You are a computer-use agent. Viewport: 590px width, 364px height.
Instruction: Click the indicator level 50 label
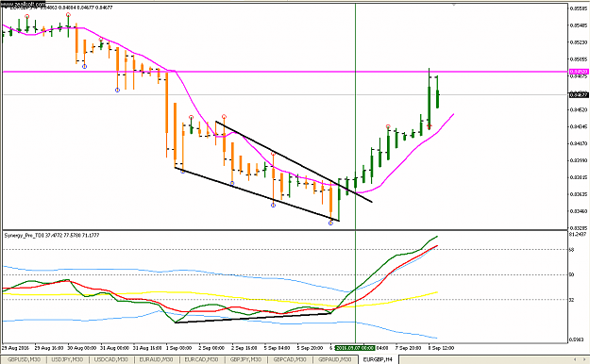point(572,274)
